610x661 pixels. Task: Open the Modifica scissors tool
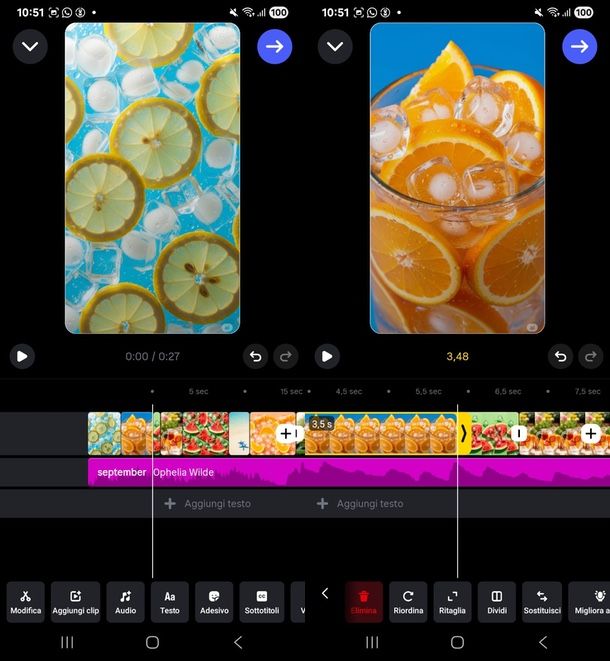point(26,602)
